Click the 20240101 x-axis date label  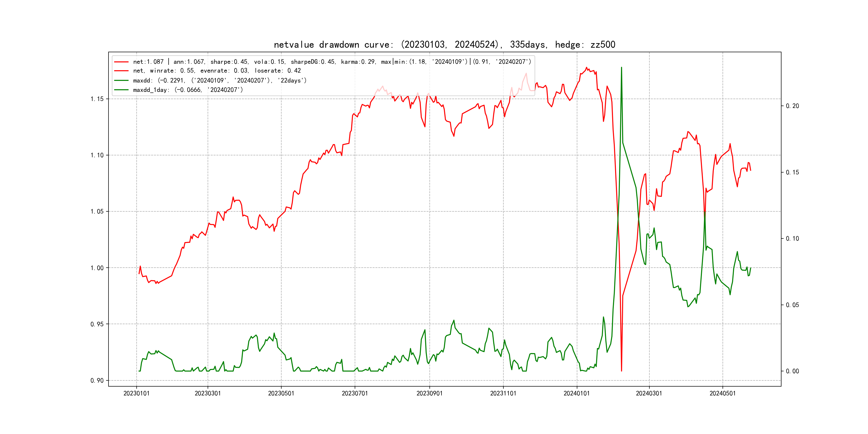(x=577, y=393)
